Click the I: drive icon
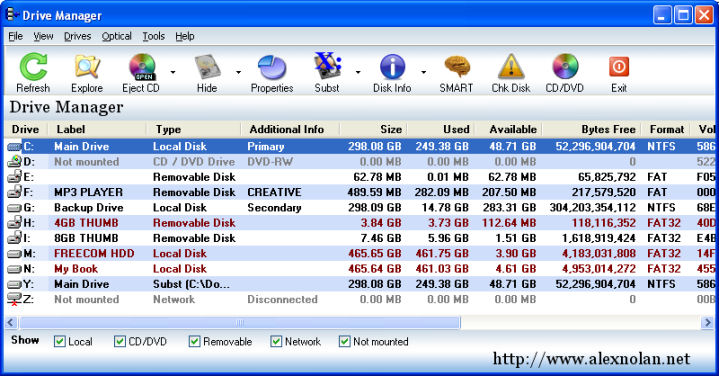719x376 pixels. pos(14,238)
